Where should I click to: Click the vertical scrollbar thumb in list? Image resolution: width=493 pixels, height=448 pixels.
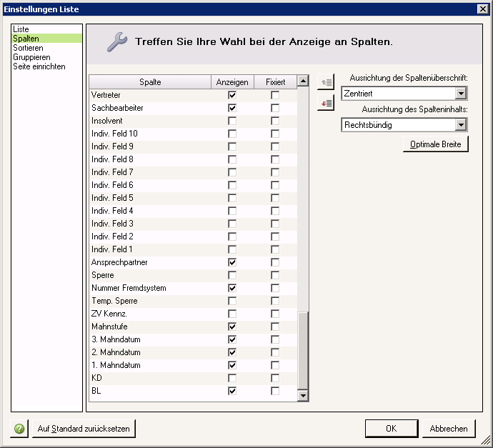[303, 351]
